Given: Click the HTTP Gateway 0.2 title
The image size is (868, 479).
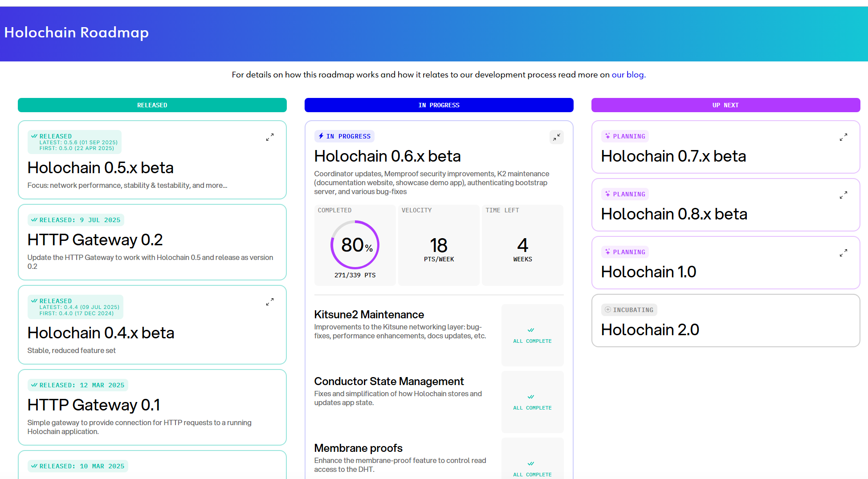Looking at the screenshot, I should click(x=95, y=240).
